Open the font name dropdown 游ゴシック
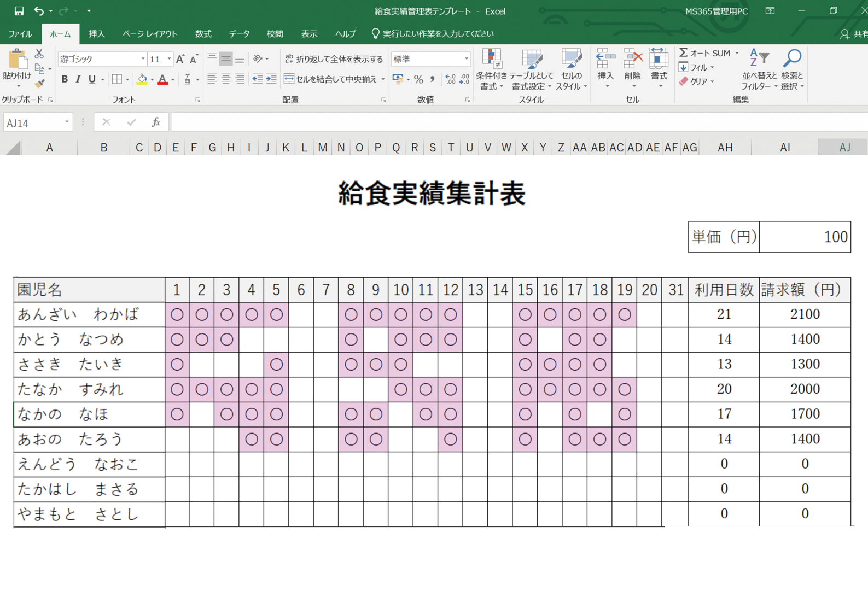868x591 pixels. coord(143,59)
